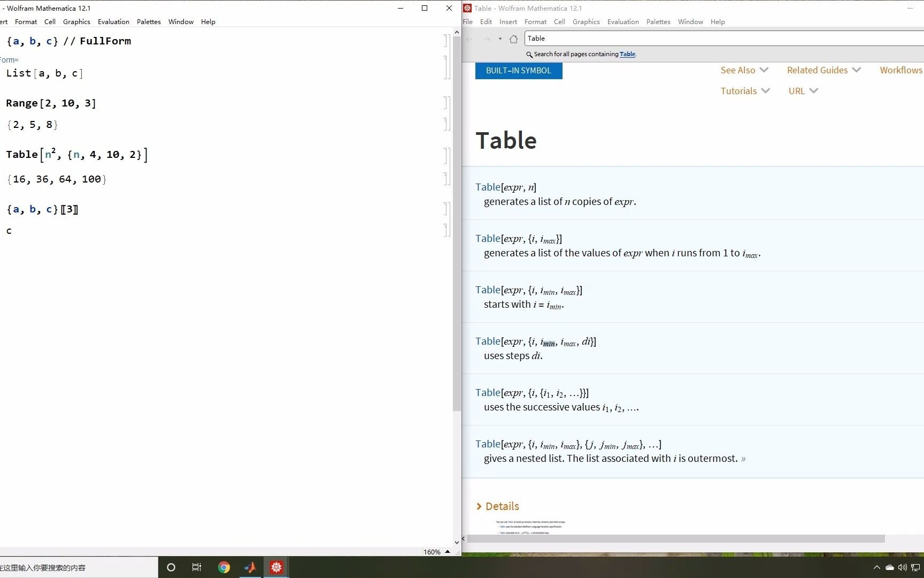Click the OneDrive cloud icon in system tray
Screen dimensions: 924x578
coord(890,567)
